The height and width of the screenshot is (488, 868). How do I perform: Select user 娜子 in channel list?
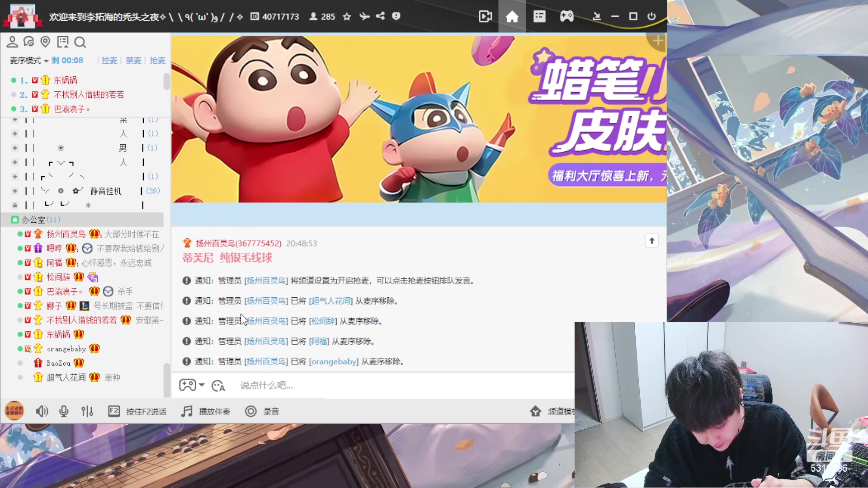pyautogui.click(x=54, y=306)
